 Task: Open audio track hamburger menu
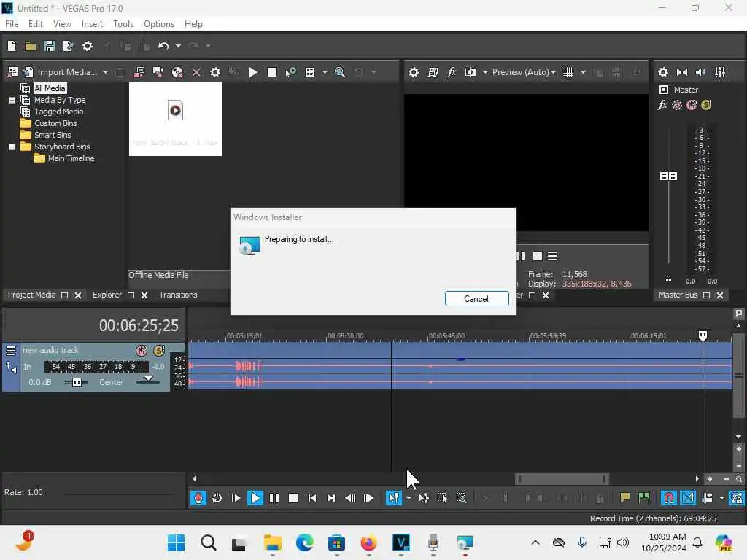[10, 351]
